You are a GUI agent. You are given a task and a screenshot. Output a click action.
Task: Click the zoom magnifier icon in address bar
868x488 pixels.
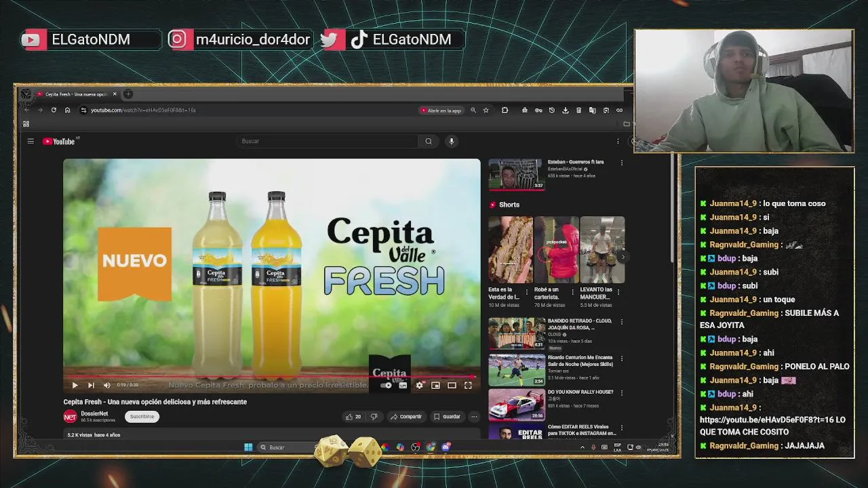click(x=473, y=110)
